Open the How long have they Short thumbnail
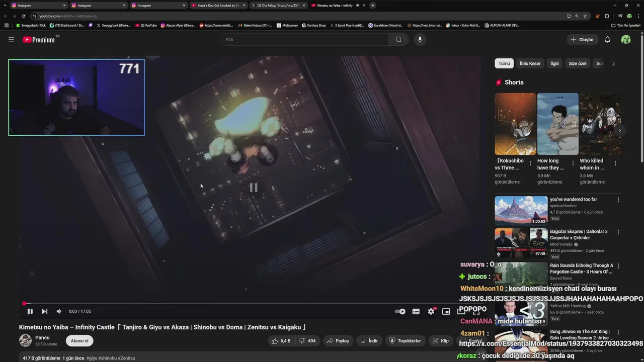This screenshot has height=362, width=644. [x=557, y=124]
